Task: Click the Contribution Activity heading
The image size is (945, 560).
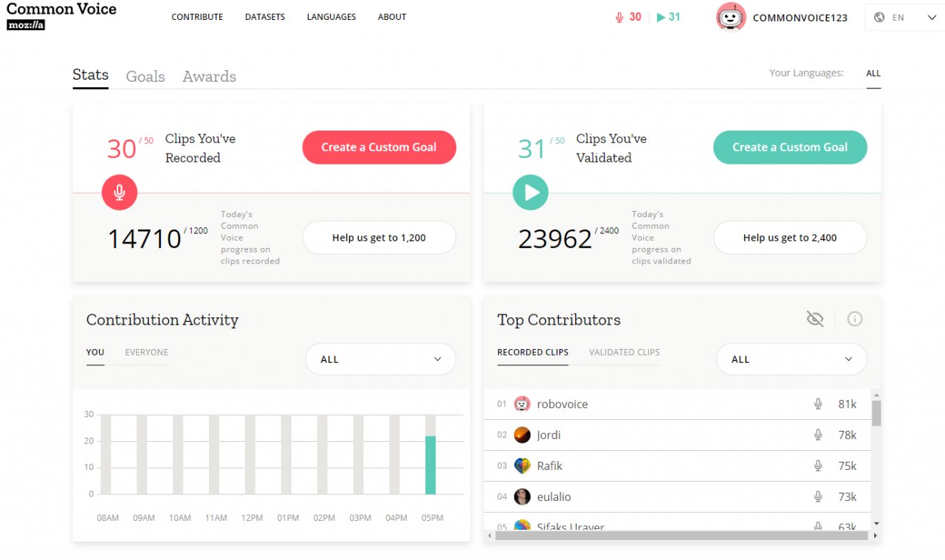Action: click(162, 319)
